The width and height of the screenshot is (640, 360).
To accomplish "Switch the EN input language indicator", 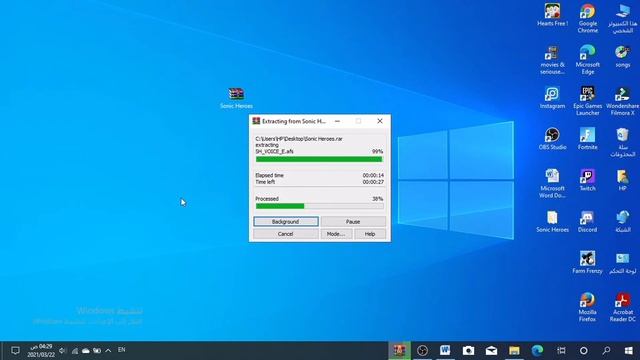I will pyautogui.click(x=122, y=350).
